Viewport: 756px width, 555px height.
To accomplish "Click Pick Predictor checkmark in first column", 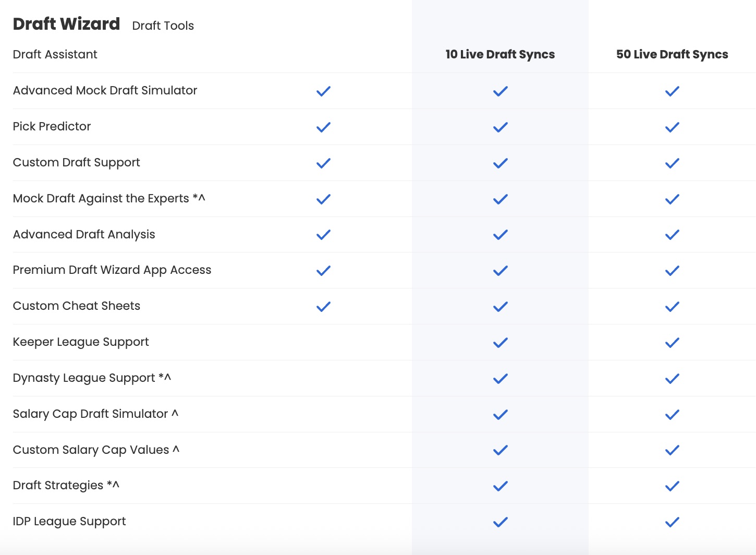I will click(x=323, y=127).
